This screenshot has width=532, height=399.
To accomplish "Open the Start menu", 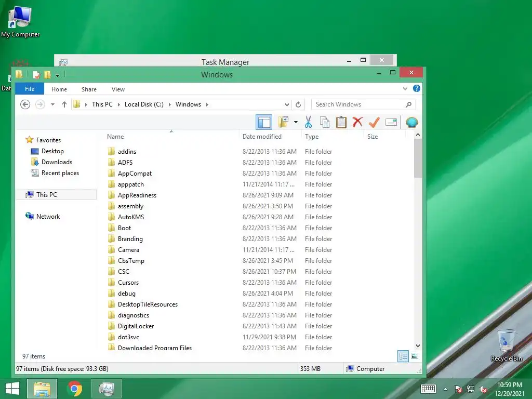I will tap(12, 389).
